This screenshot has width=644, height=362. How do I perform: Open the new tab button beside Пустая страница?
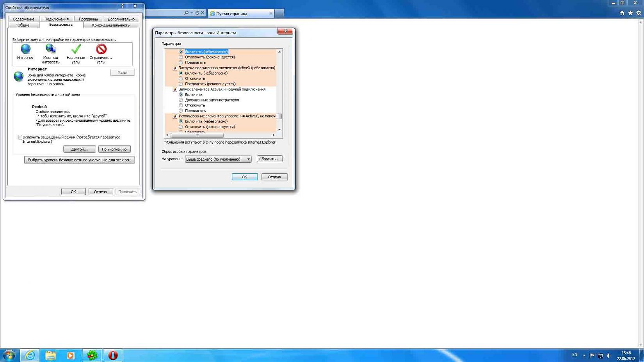pyautogui.click(x=279, y=14)
